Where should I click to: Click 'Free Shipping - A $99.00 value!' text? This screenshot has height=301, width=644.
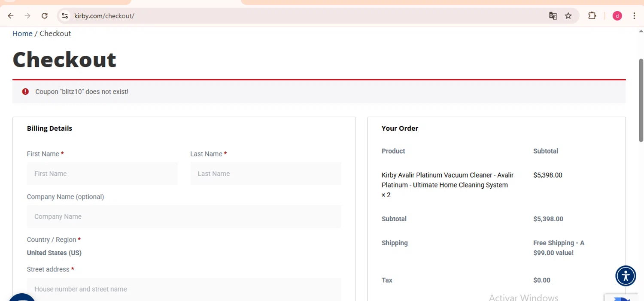pos(559,248)
